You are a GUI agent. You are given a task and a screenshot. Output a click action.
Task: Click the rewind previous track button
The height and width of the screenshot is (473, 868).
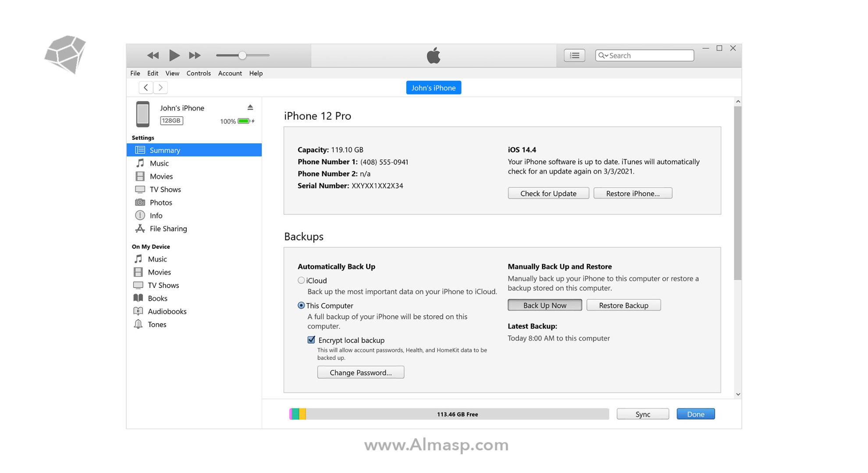153,55
